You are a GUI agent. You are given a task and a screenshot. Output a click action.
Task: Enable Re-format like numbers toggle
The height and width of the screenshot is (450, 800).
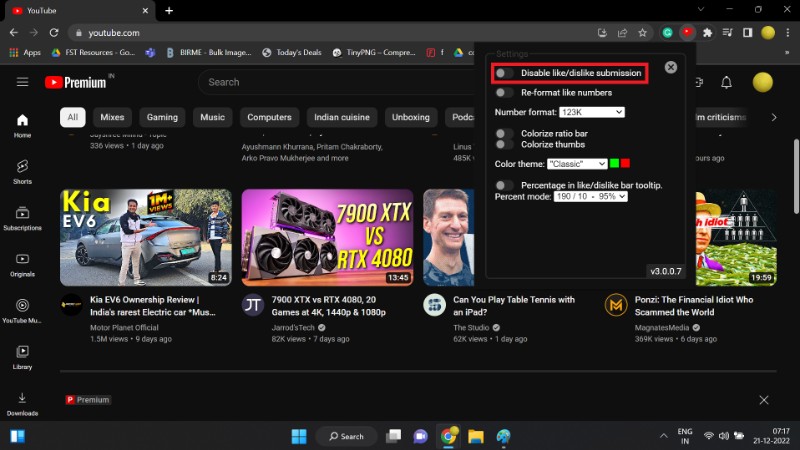505,93
